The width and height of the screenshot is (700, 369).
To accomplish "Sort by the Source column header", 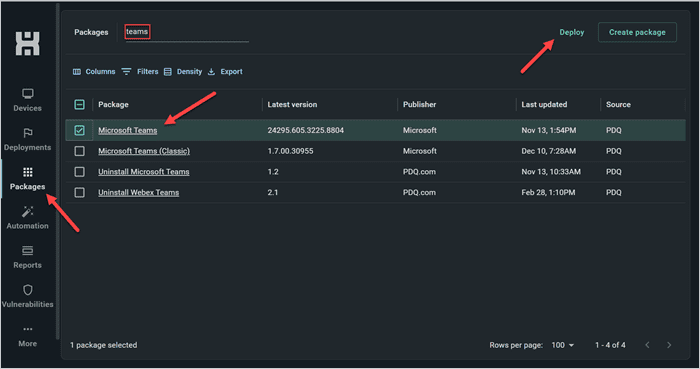I will [x=618, y=104].
